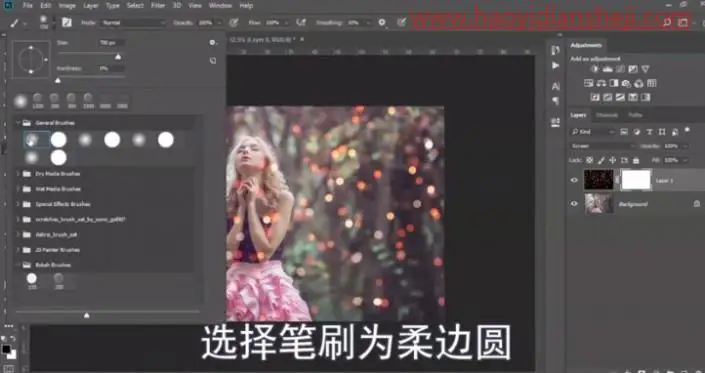Expand the JD Painter Brushes folder
The width and height of the screenshot is (705, 373).
pyautogui.click(x=18, y=249)
